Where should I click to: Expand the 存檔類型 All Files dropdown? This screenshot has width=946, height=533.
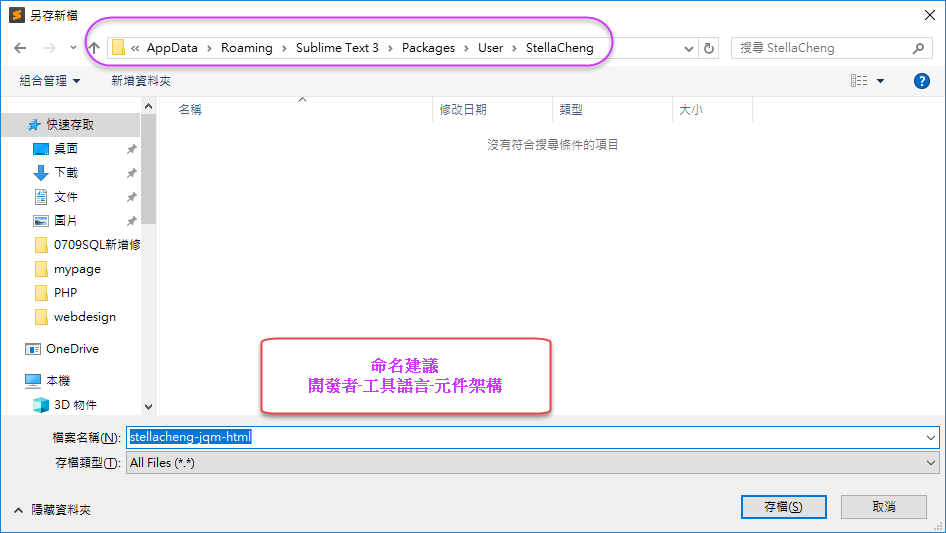click(x=931, y=463)
